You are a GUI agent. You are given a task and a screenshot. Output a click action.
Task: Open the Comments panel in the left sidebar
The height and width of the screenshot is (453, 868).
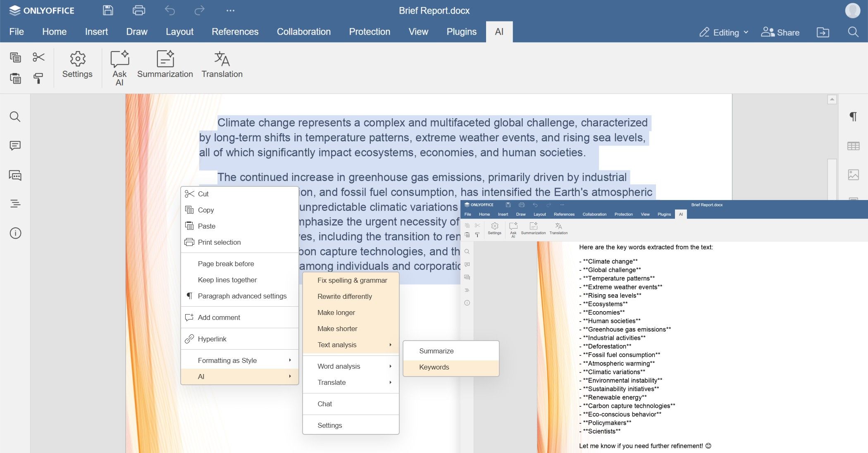(15, 145)
